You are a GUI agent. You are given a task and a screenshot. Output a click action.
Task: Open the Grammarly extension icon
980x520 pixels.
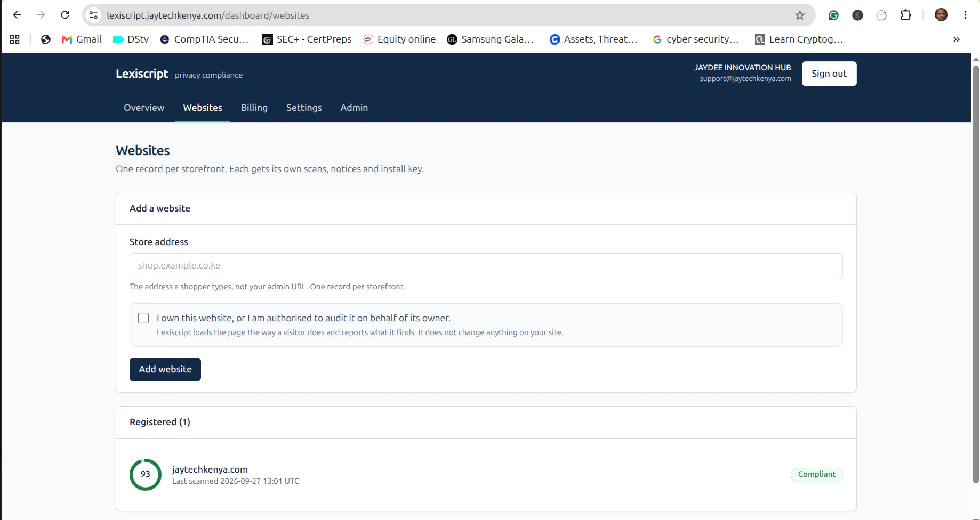[833, 15]
